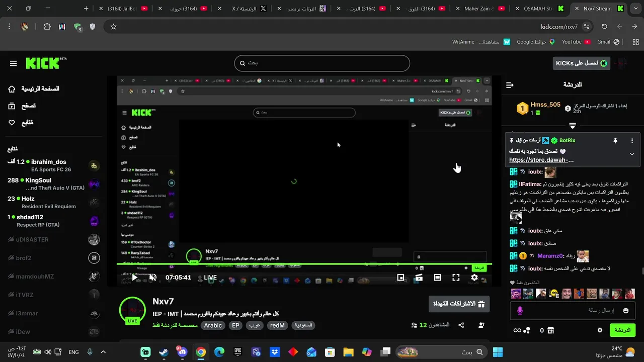The image size is (644, 362).
Task: Open the following item with the heart icon
Action: pyautogui.click(x=21, y=123)
